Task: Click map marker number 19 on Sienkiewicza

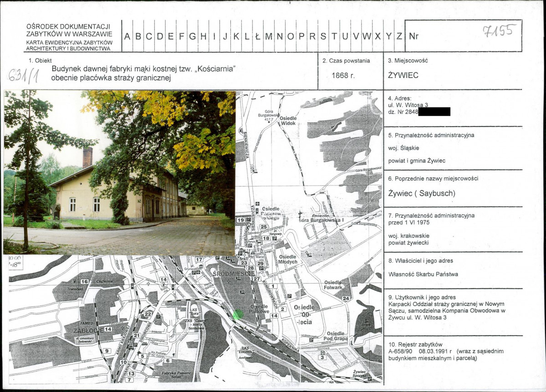Action: point(240,220)
